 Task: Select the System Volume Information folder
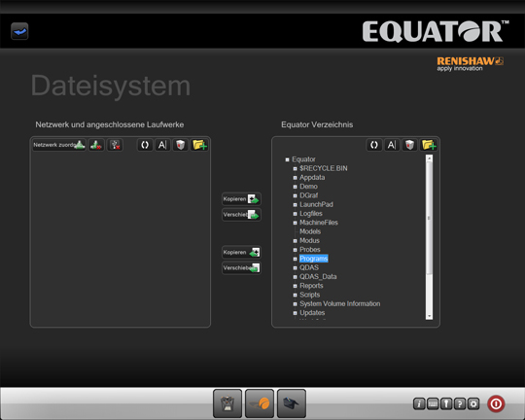pyautogui.click(x=340, y=304)
